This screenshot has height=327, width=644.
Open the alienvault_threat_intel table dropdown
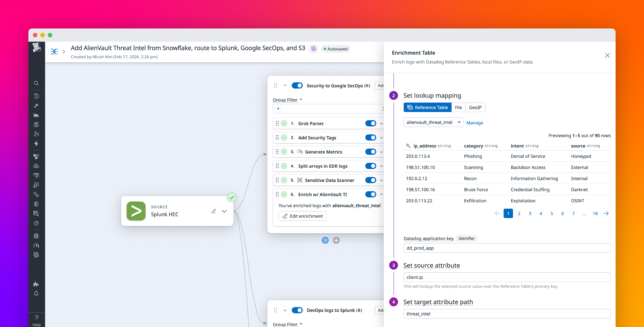pyautogui.click(x=433, y=122)
